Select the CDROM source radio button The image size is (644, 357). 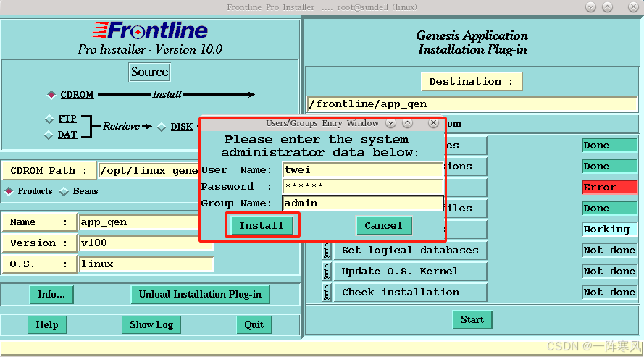(51, 95)
